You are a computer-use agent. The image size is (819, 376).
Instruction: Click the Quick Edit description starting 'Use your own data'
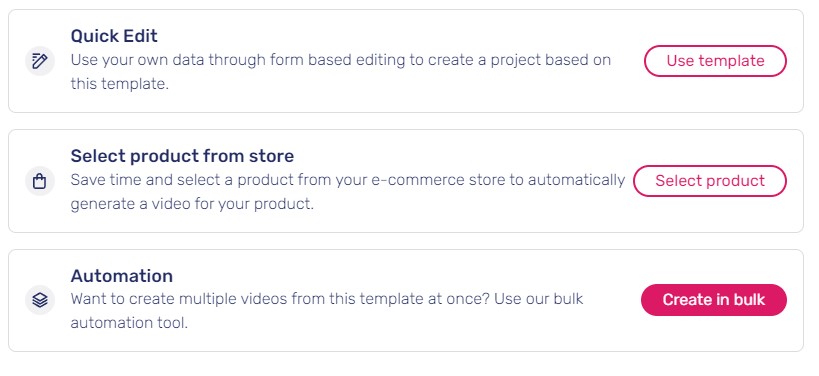click(x=341, y=72)
